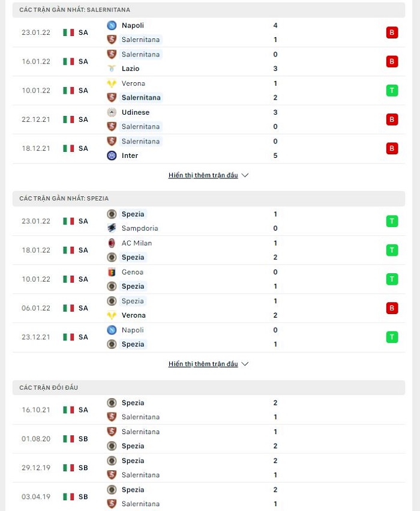Click the red B badge for Spezia vs Verona
Screen dimensions: 420x511
pyautogui.click(x=392, y=308)
